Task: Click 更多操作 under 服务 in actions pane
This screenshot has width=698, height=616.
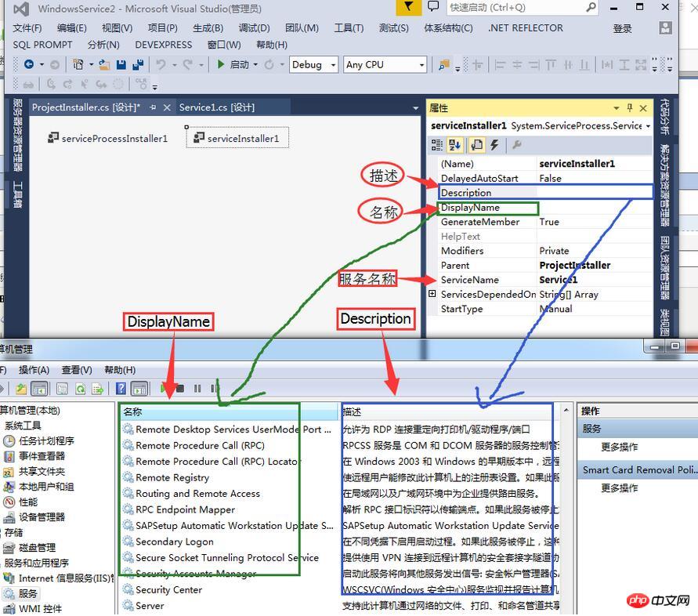Action: (619, 447)
